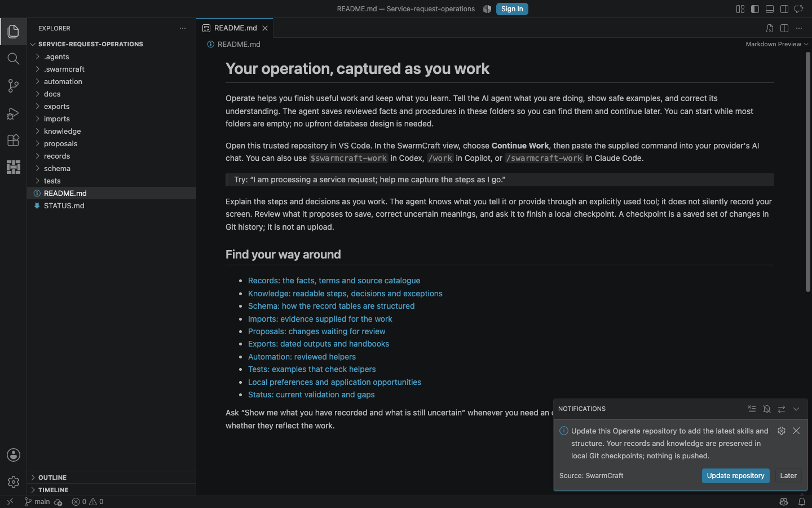Open the SwarmCraft view icon
The width and height of the screenshot is (812, 508).
click(13, 167)
